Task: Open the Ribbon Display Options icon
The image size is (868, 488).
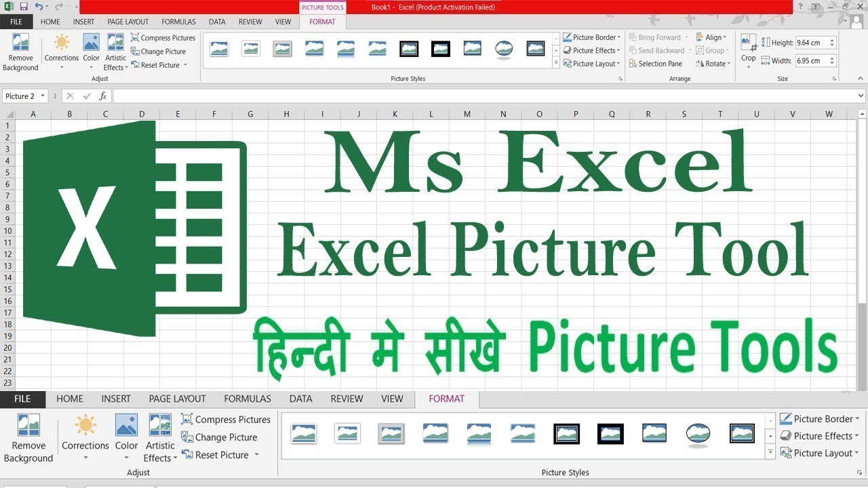Action: [x=816, y=6]
